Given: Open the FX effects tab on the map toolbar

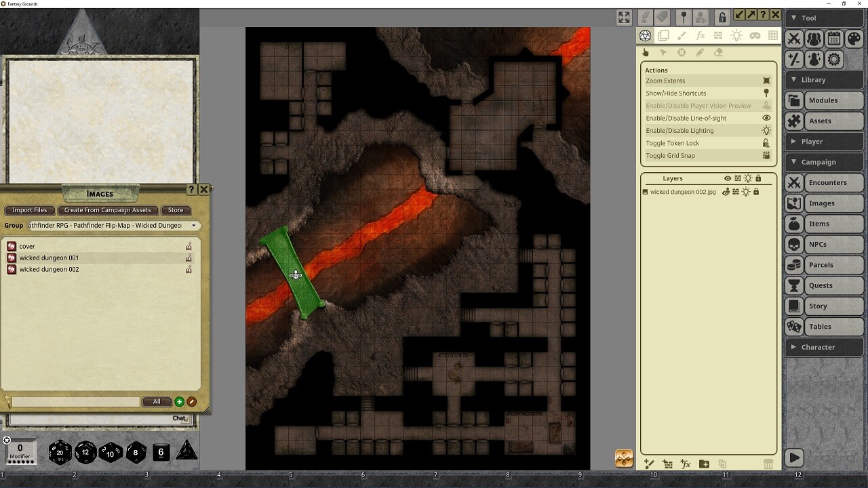Looking at the screenshot, I should 701,36.
